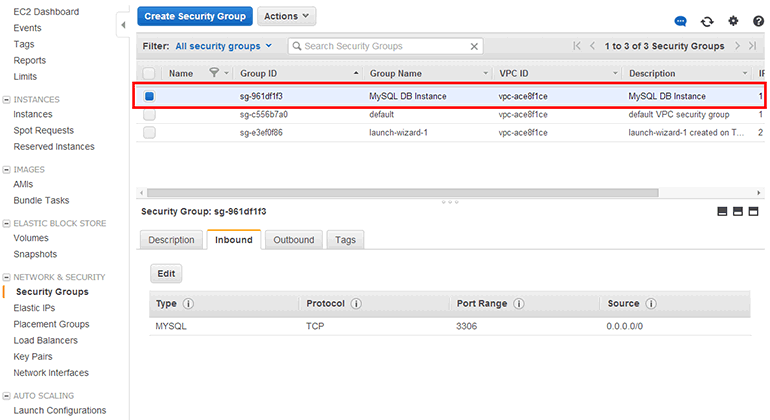Open the settings gear icon

(733, 21)
